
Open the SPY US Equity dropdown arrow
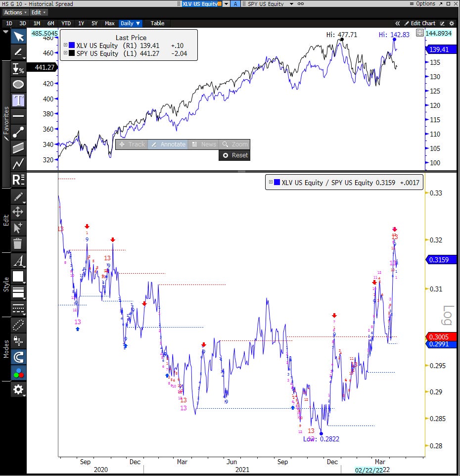point(291,3)
